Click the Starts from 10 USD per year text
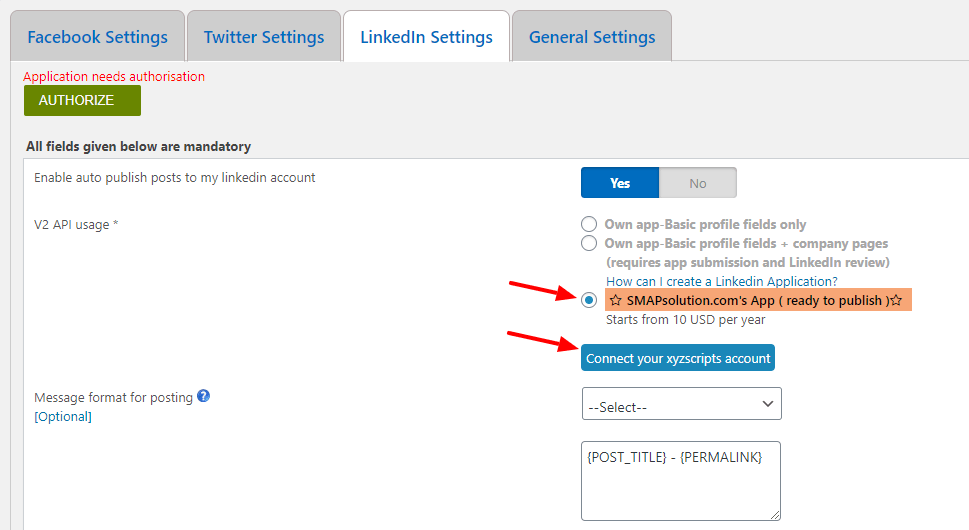Viewport: 969px width, 530px height. [x=685, y=319]
